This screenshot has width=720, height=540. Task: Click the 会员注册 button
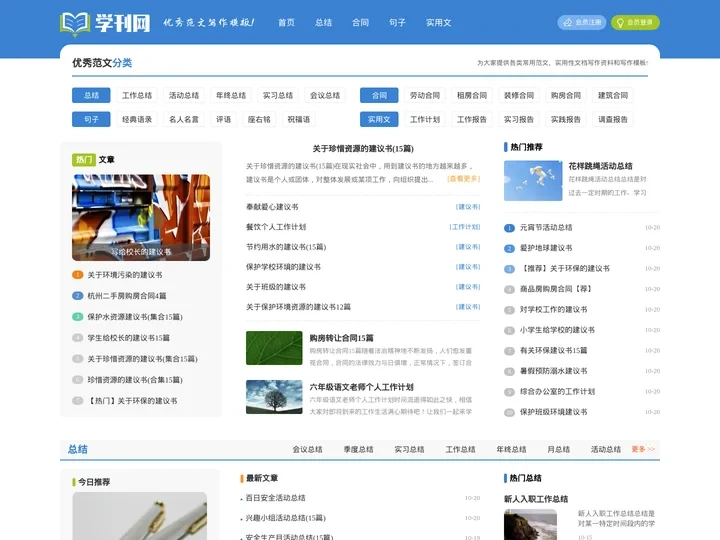[x=582, y=22]
